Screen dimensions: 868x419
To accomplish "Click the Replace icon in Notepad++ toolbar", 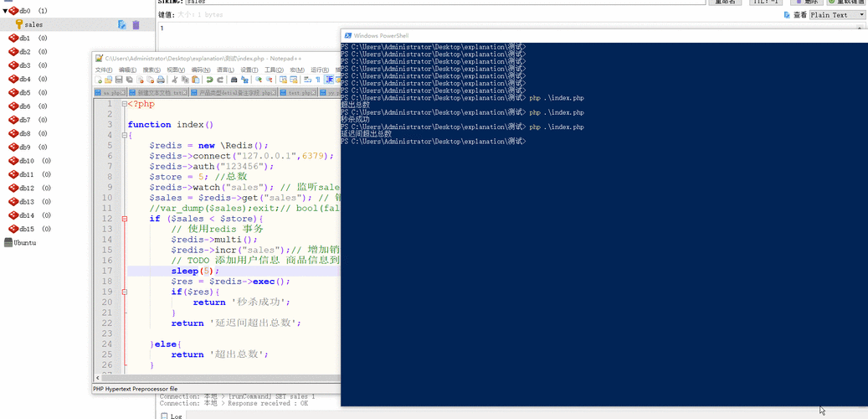I will coord(244,80).
